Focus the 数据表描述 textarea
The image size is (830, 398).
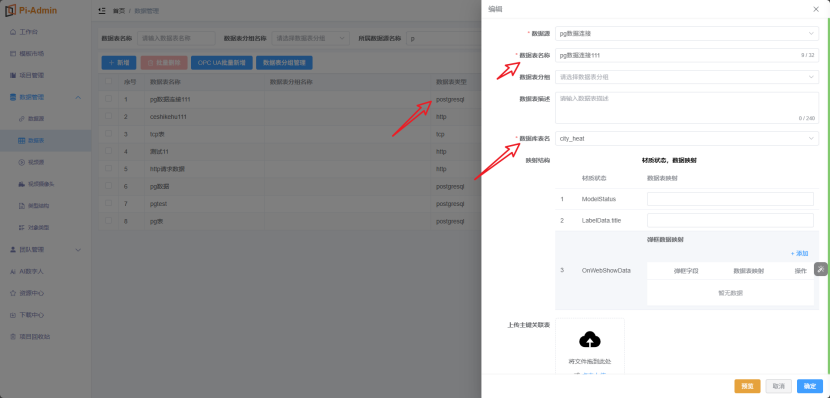(x=687, y=108)
